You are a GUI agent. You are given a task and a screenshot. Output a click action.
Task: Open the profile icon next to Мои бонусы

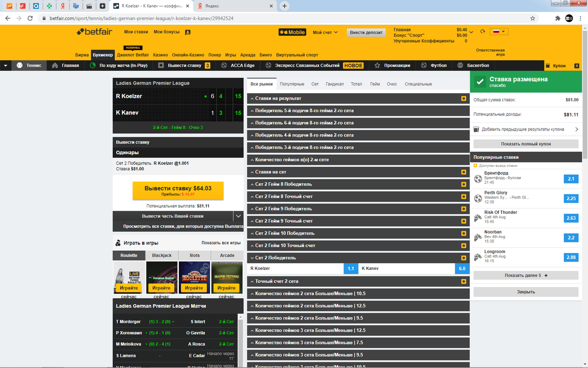tap(188, 32)
